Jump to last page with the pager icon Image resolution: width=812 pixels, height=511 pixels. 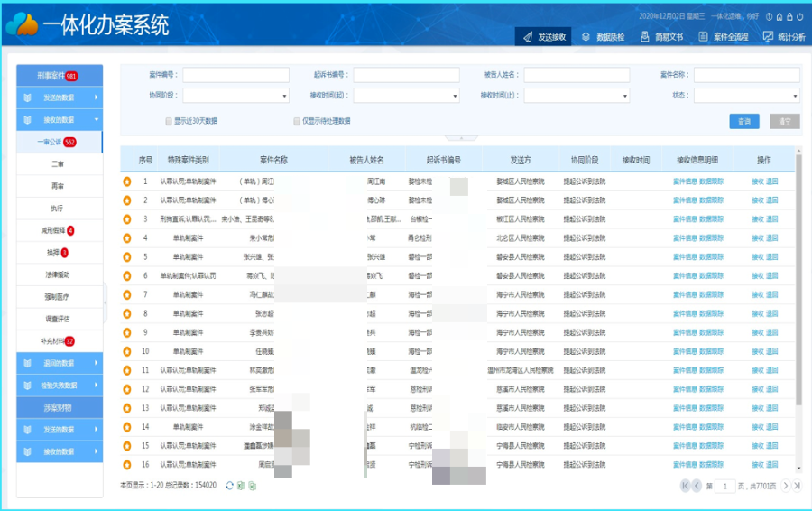[x=797, y=486]
